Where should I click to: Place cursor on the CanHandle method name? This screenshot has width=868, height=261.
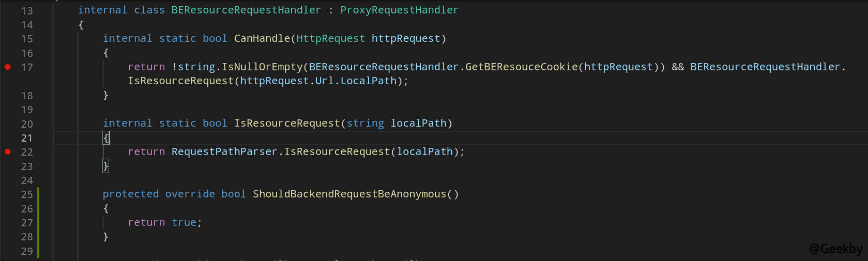(x=262, y=39)
